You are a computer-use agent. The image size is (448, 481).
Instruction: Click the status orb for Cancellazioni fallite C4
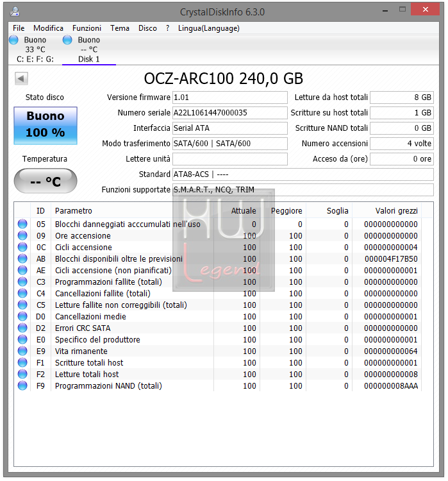pos(22,293)
